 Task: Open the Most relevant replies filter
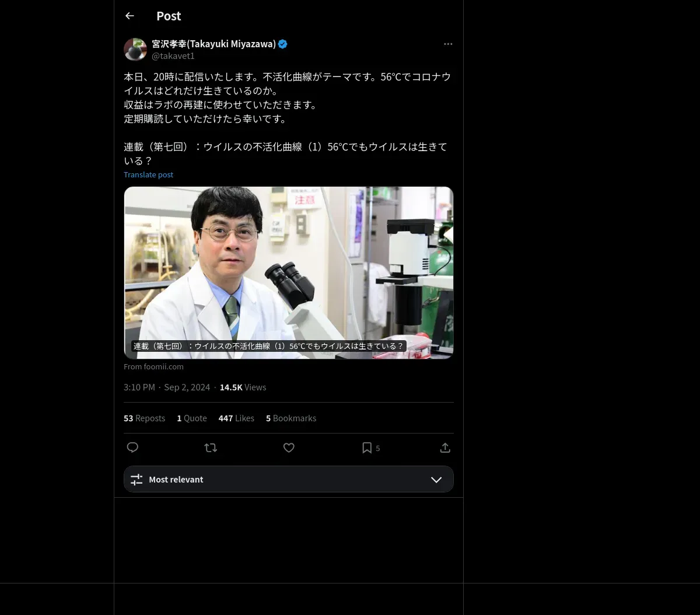point(289,479)
